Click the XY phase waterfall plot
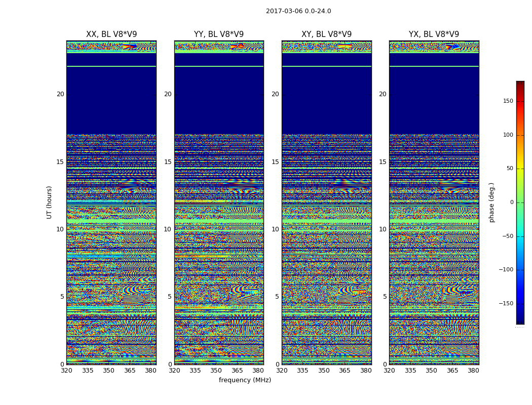The height and width of the screenshot is (405, 532). (x=326, y=202)
